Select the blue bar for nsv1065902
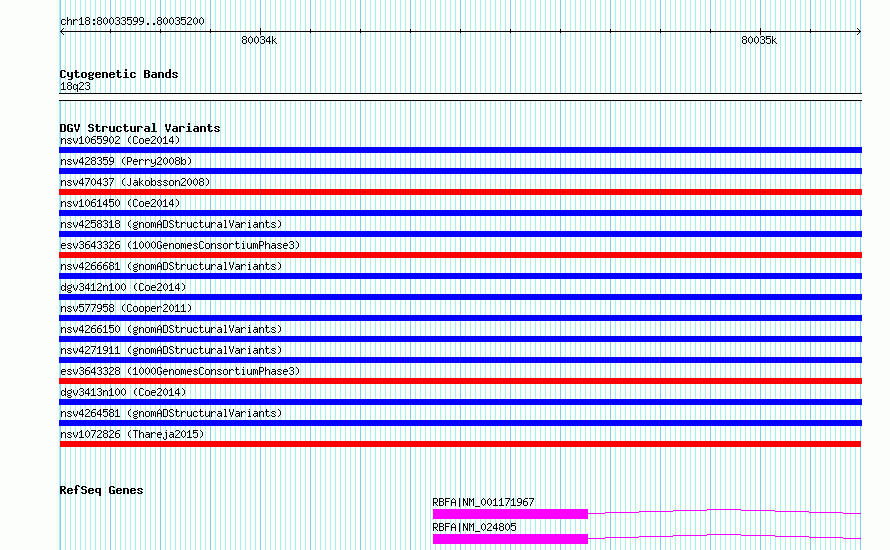 pyautogui.click(x=460, y=150)
